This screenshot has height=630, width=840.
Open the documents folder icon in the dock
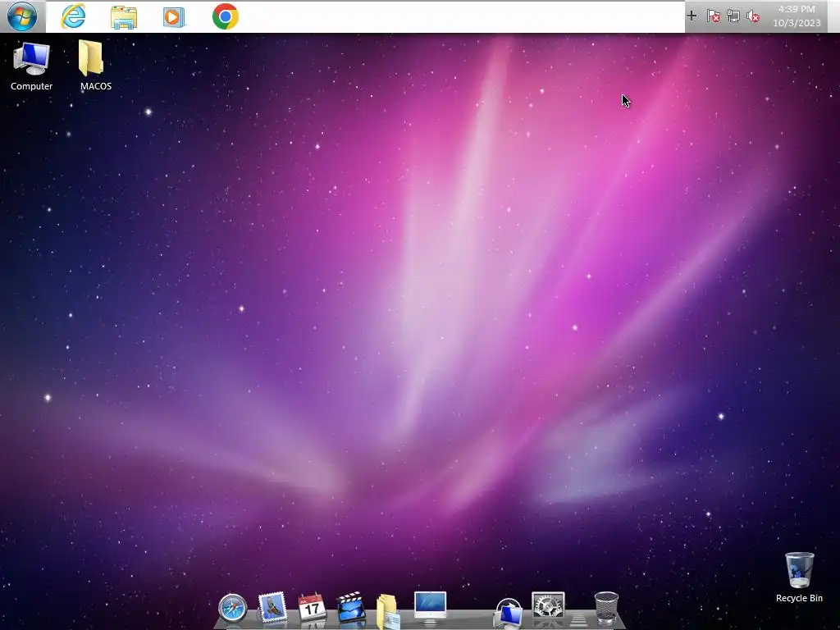click(388, 610)
